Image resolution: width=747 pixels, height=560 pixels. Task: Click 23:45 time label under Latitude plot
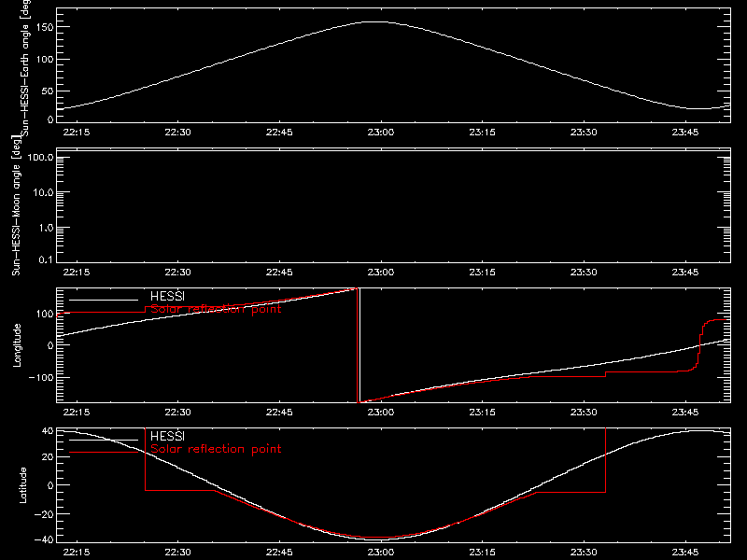(685, 553)
